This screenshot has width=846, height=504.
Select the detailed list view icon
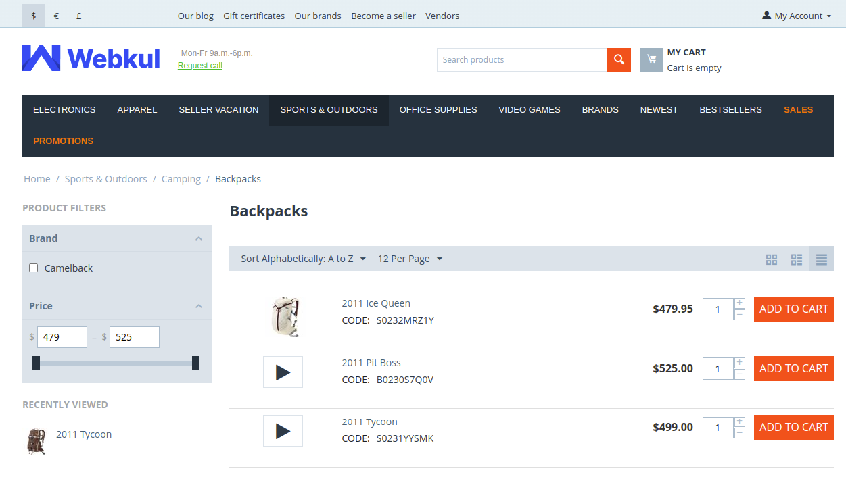click(820, 259)
